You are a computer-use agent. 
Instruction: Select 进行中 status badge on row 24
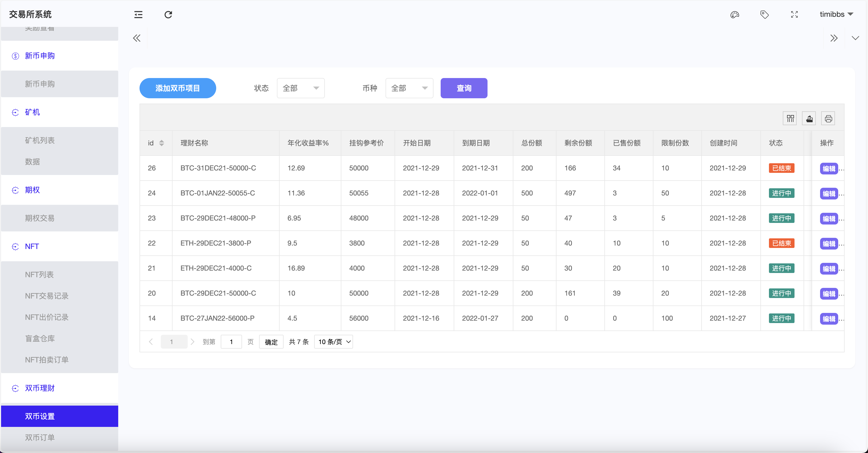coord(781,193)
